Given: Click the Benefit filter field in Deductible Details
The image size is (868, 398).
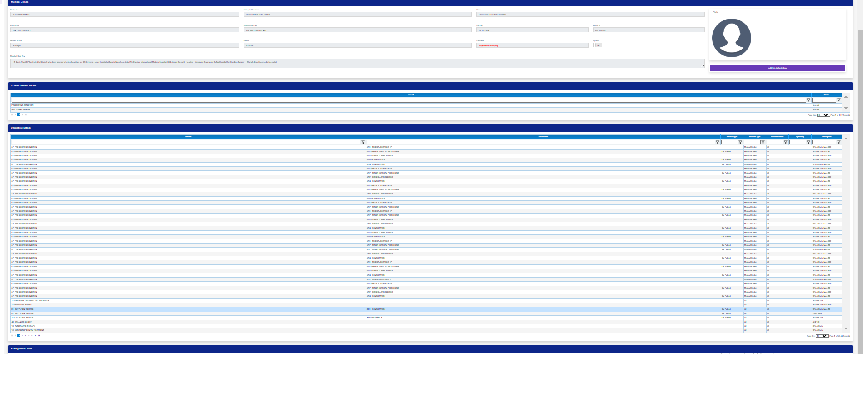Looking at the screenshot, I should 186,142.
